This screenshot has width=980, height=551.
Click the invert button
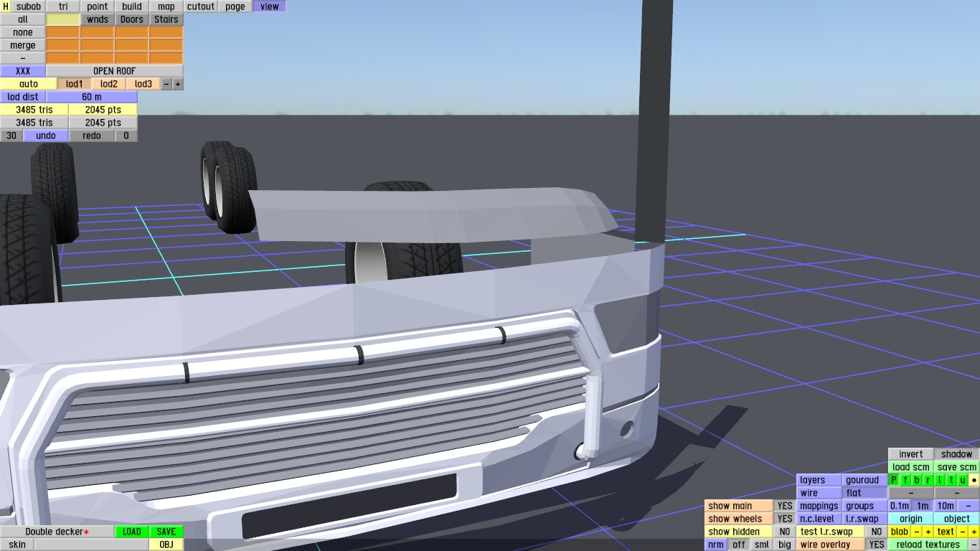[911, 454]
